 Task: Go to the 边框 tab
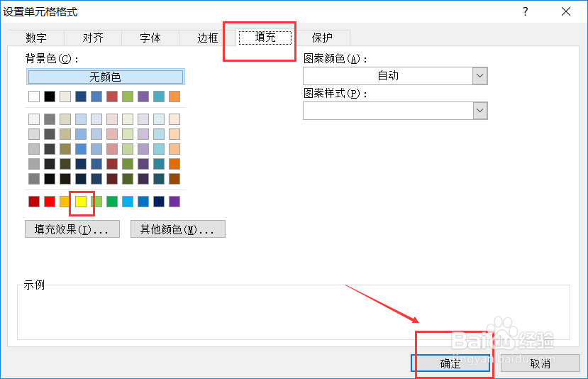[207, 38]
